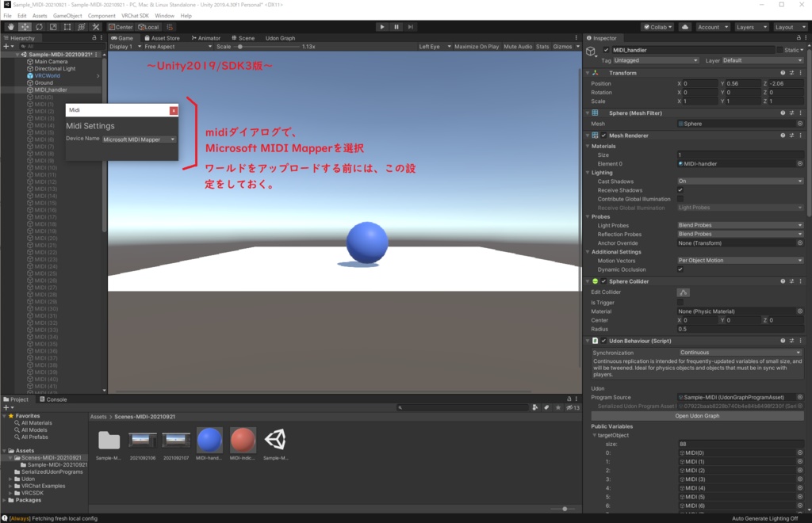Select the Scale tool
This screenshot has height=523, width=812.
click(x=53, y=27)
